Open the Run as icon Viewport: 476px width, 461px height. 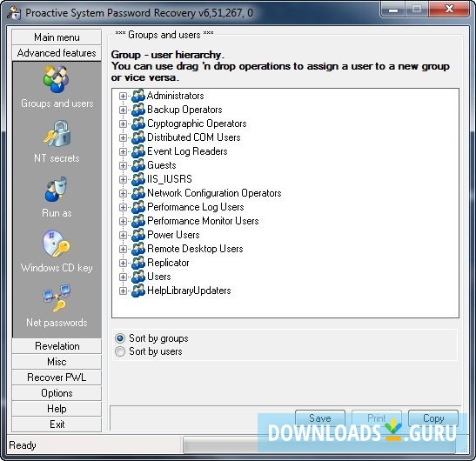point(56,189)
